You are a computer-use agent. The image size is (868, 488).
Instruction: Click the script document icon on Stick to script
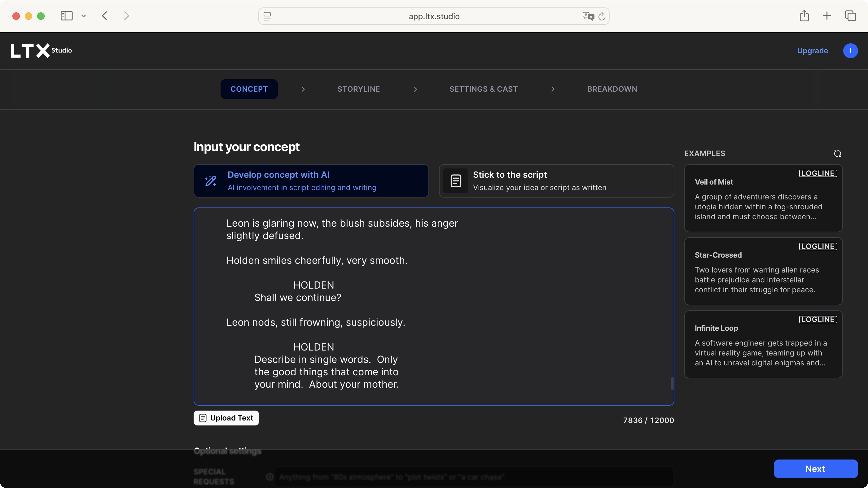click(x=456, y=181)
